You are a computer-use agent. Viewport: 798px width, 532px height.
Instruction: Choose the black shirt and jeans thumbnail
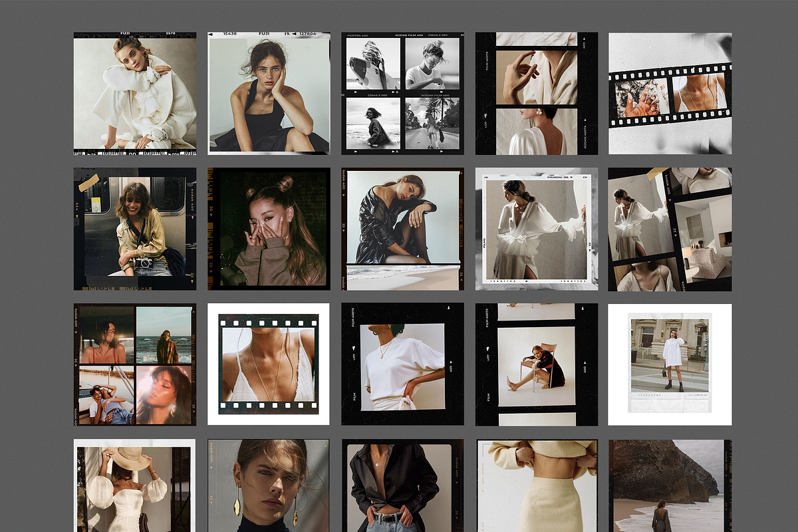[x=403, y=485]
